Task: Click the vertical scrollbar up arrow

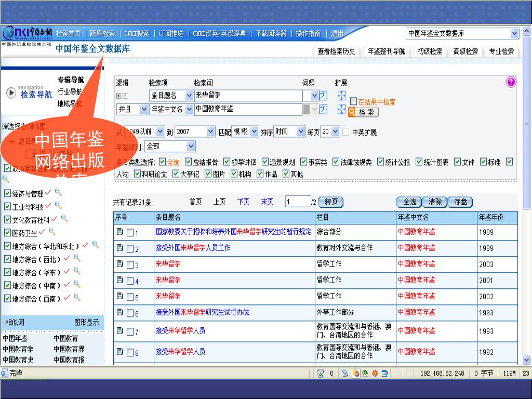Action: click(526, 31)
